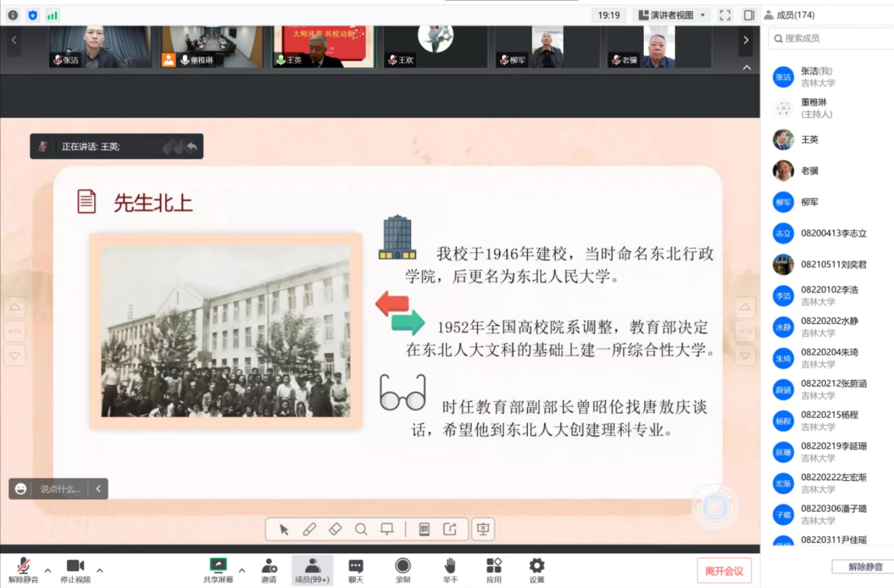Open the Speaker View (演讲者视图) dropdown

[x=671, y=15]
